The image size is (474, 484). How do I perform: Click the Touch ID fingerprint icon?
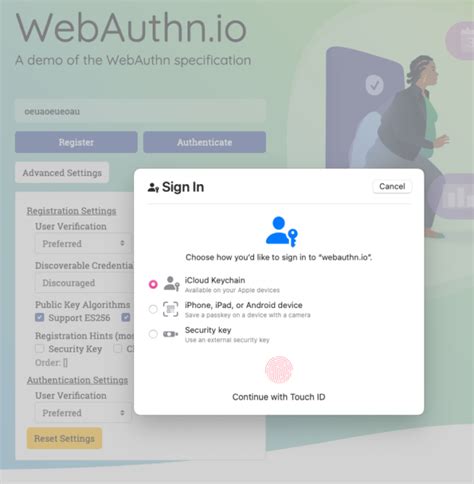tap(279, 370)
